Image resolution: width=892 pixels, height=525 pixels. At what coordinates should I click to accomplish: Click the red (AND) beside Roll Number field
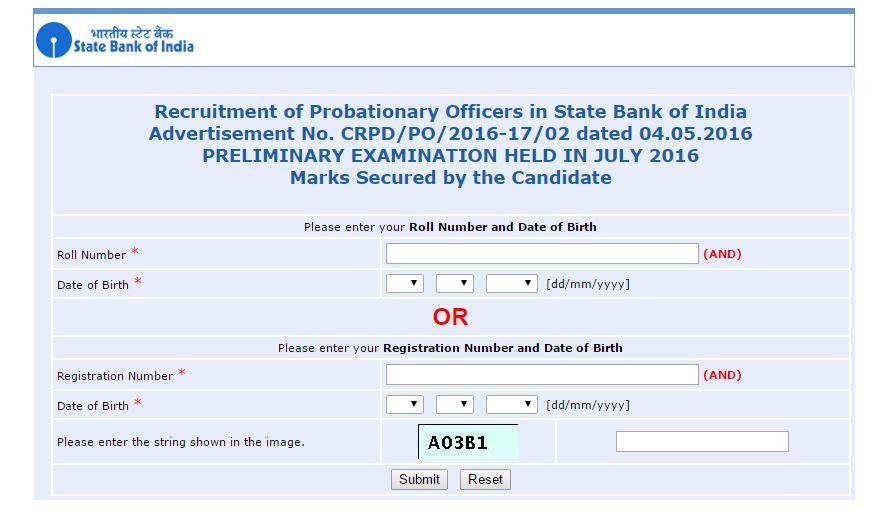(722, 254)
